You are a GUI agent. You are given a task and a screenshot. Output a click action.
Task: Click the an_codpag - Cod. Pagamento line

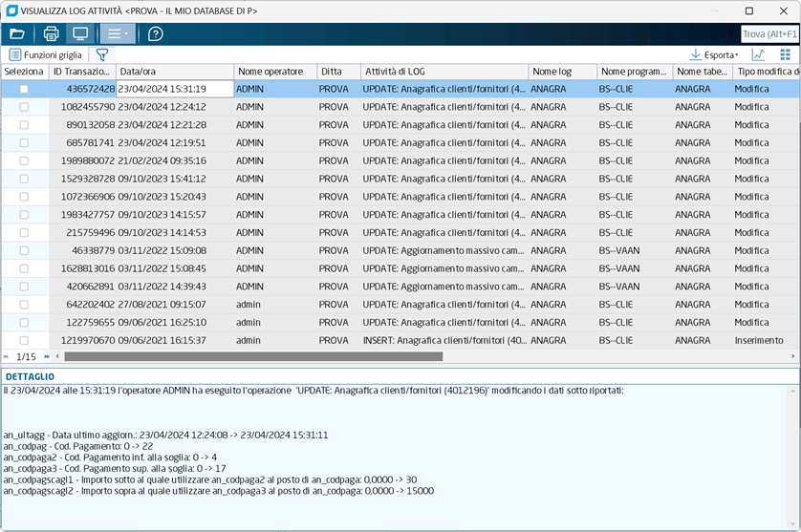78,446
